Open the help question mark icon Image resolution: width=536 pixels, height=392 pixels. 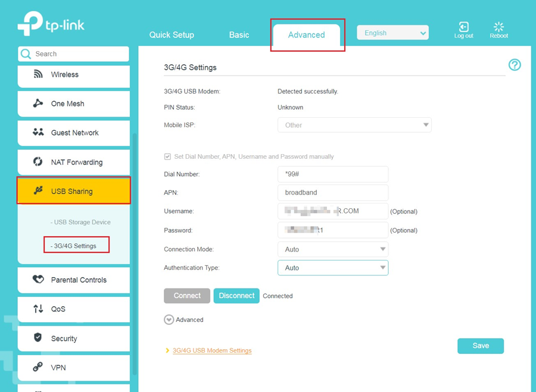[x=515, y=65]
